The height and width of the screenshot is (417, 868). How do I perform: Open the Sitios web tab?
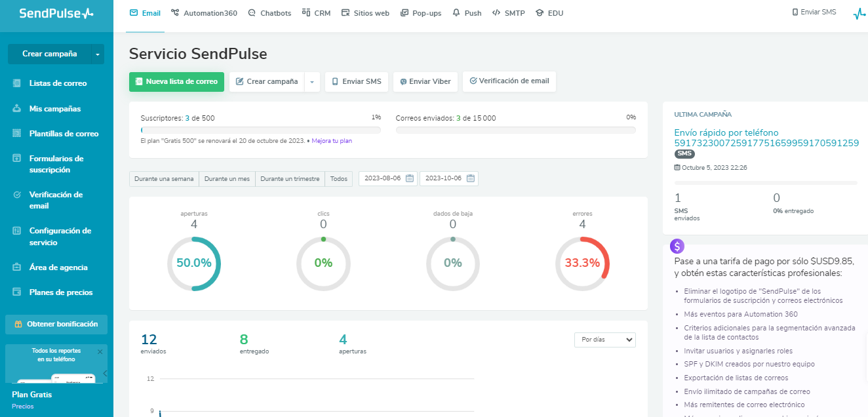365,12
